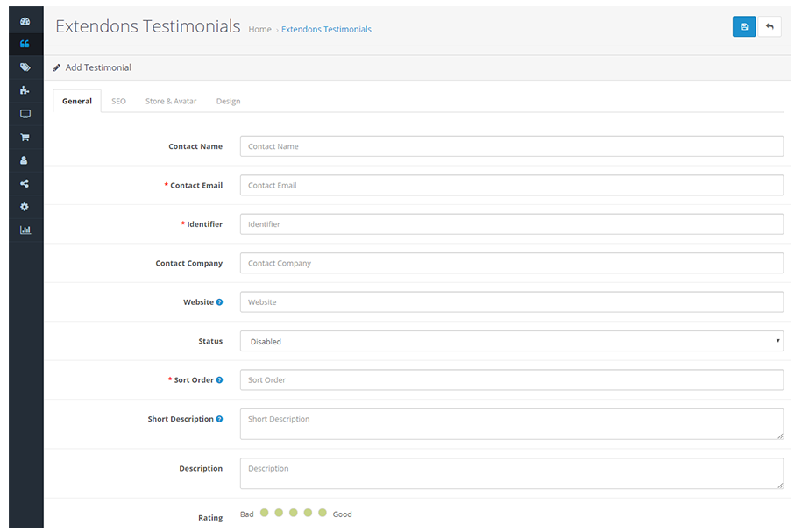Open the System gear sidebar icon
Screen dimensions: 802x532
click(25, 207)
